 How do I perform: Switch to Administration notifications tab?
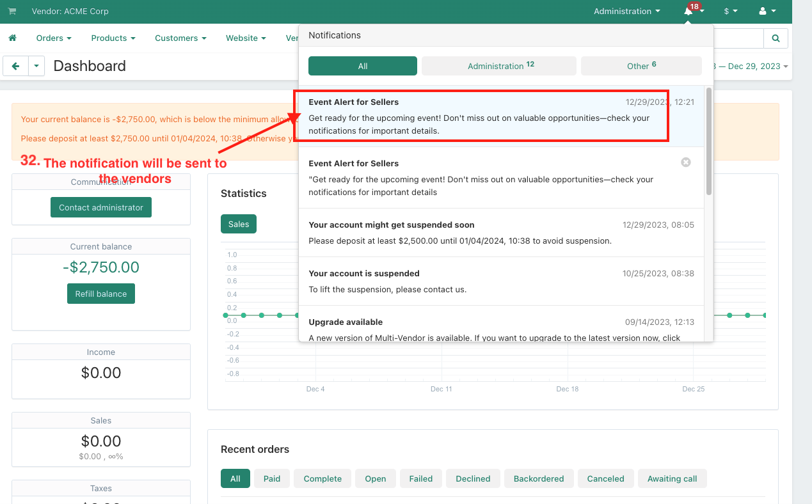click(499, 66)
